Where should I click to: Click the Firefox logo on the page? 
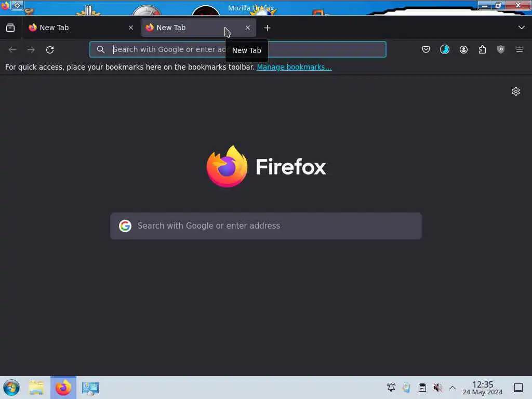pyautogui.click(x=267, y=166)
